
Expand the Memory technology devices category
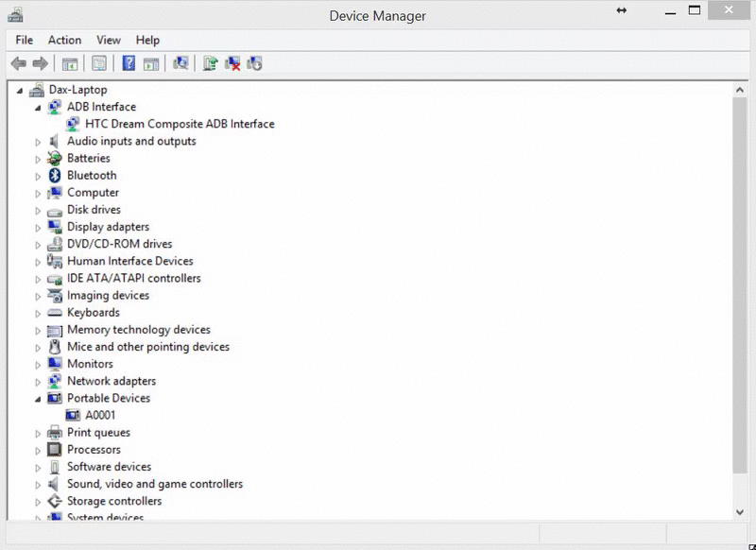[x=38, y=330]
